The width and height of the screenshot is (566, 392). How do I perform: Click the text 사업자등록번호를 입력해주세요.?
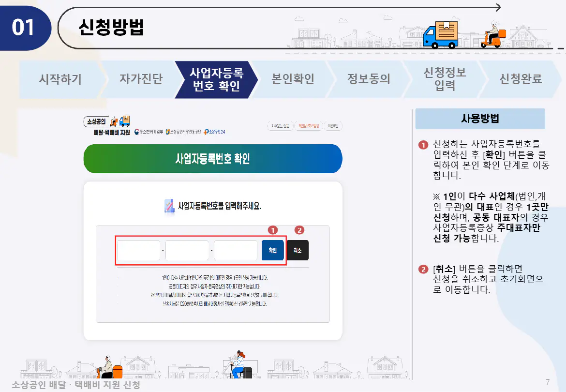pyautogui.click(x=220, y=206)
